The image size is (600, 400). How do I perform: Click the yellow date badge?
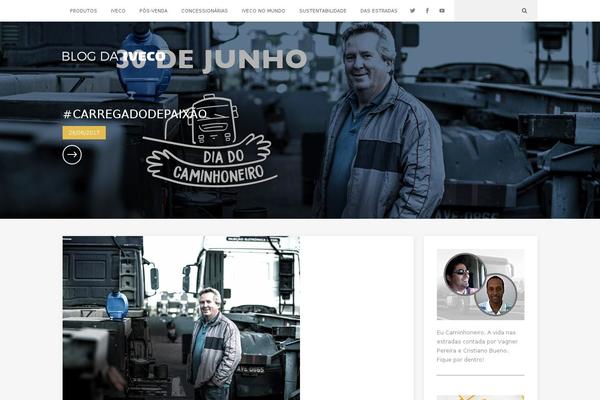pos(84,133)
